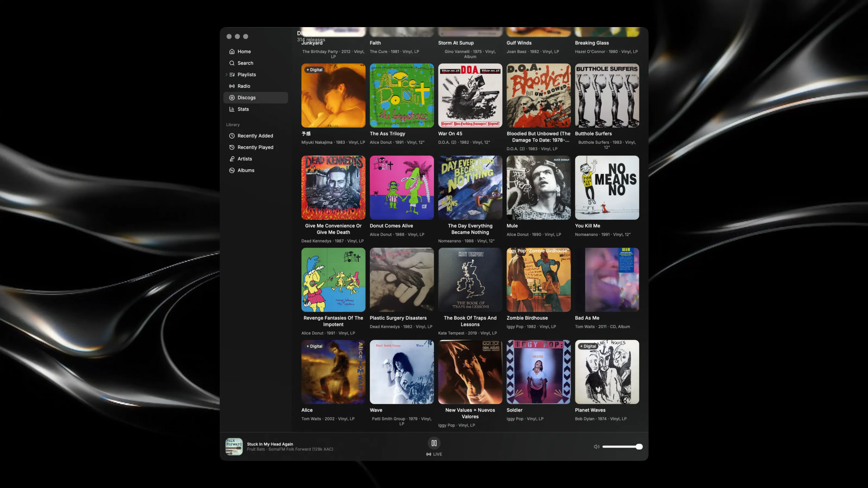The width and height of the screenshot is (868, 488).
Task: Open the Artists library view
Action: tap(255, 159)
